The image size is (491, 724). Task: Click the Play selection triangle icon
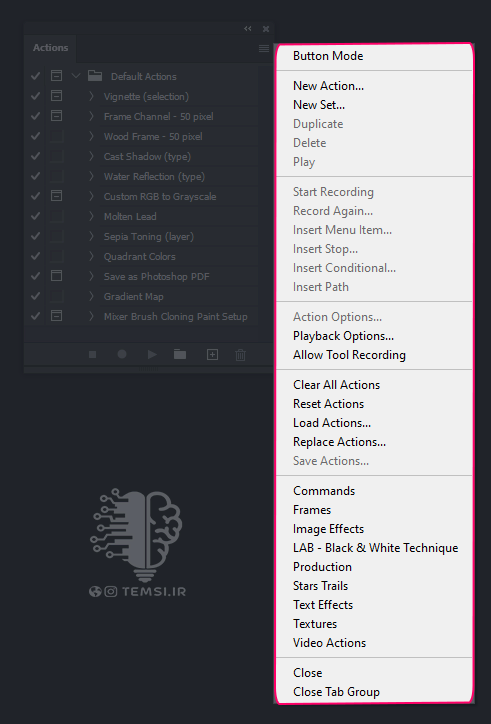[152, 355]
